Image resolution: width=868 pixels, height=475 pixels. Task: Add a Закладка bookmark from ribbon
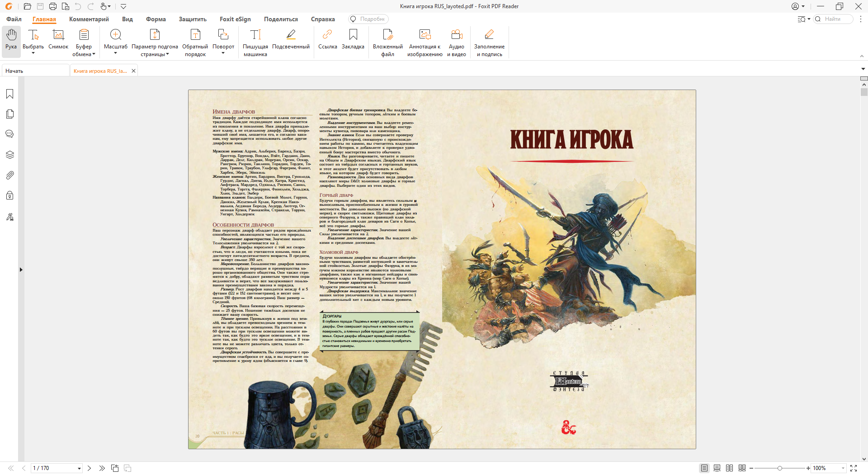coord(353,39)
